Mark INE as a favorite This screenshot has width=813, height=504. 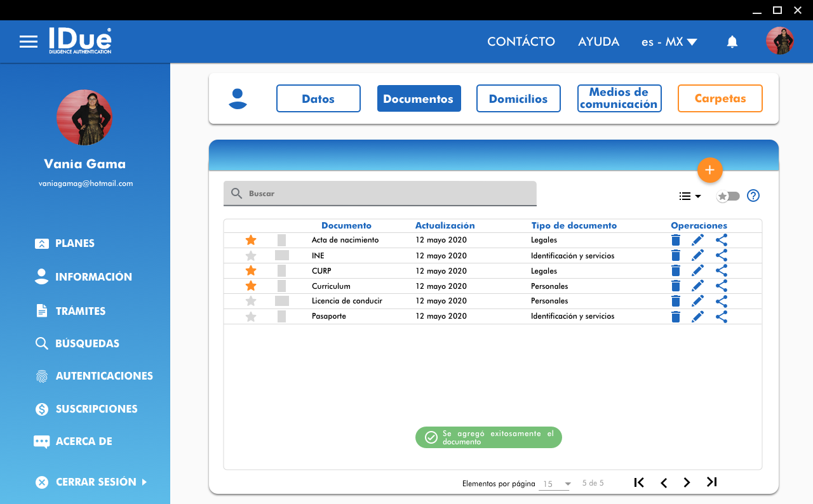(251, 256)
